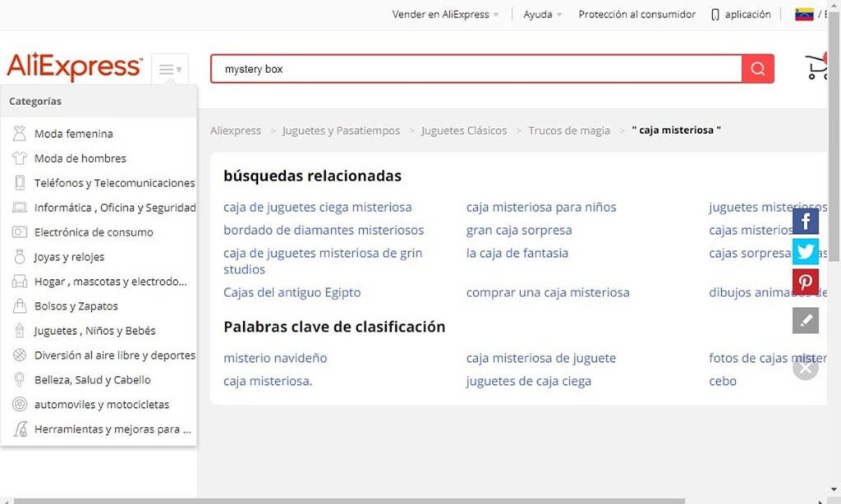
Task: Open the categories hamburger menu icon
Action: pyautogui.click(x=170, y=69)
